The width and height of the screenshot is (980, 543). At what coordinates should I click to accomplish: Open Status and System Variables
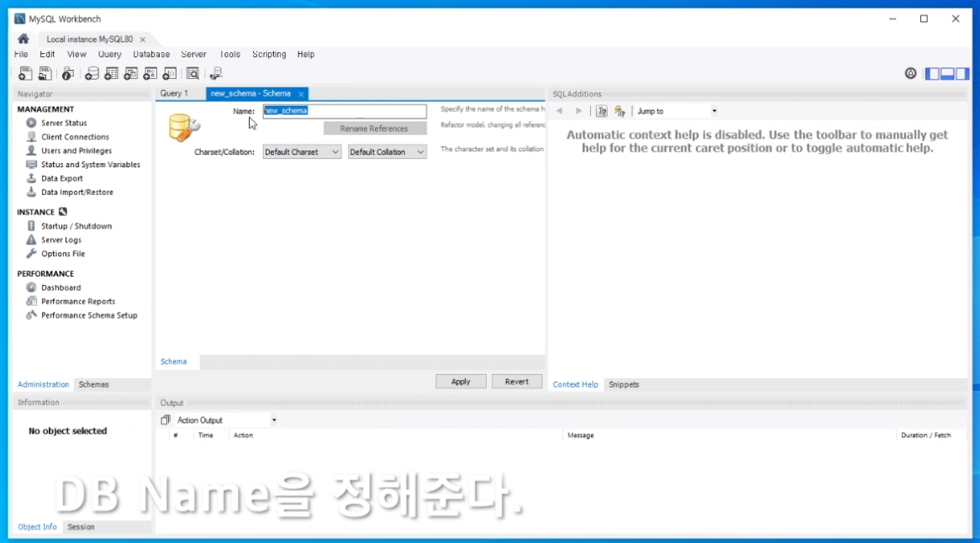tap(91, 165)
